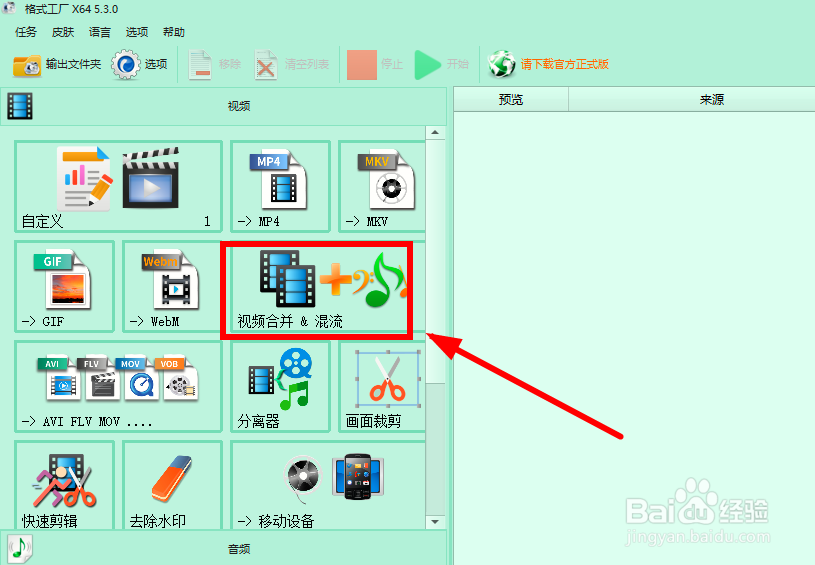Click the globe icon beside download link

click(x=501, y=64)
